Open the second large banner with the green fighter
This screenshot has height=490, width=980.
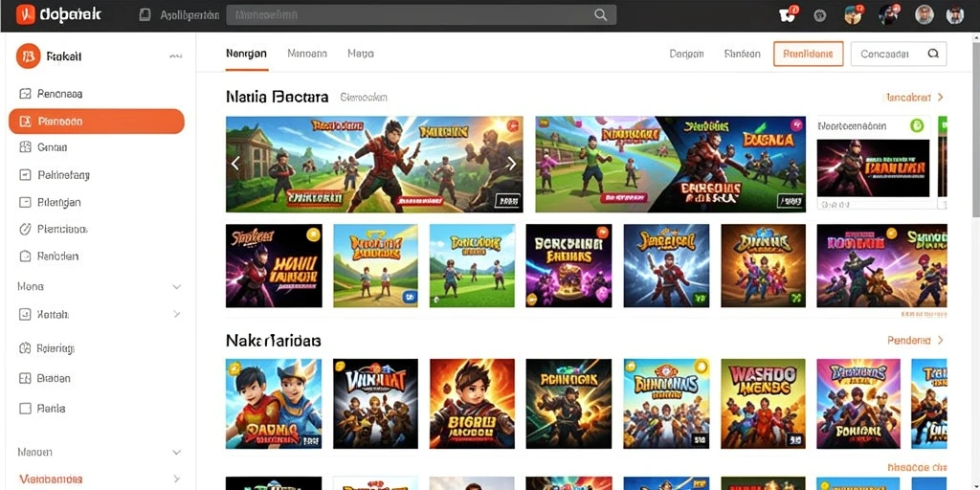point(671,164)
